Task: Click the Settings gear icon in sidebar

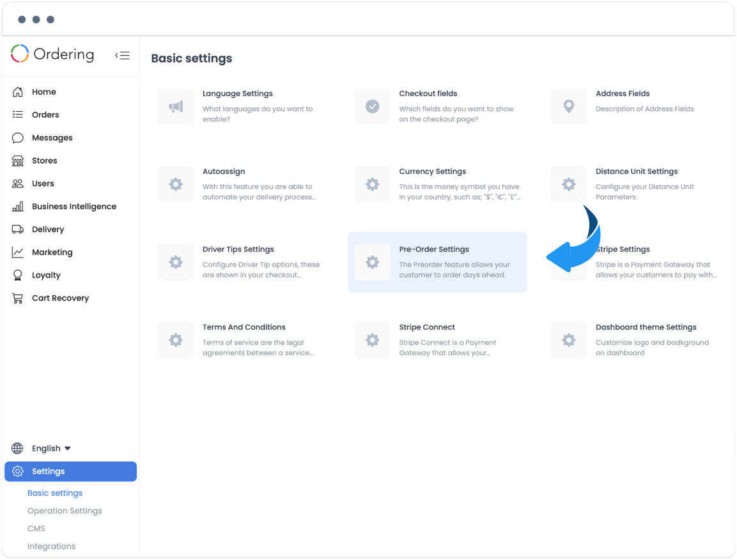Action: coord(18,471)
